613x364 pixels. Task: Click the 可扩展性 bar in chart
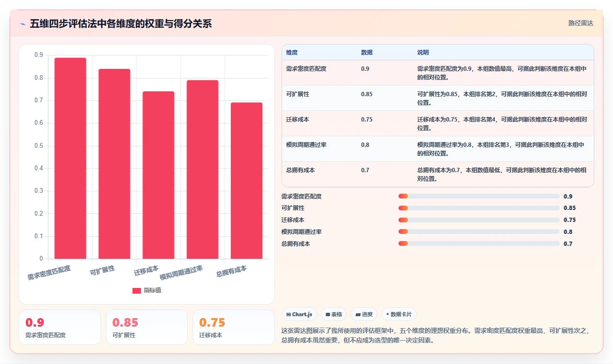click(x=114, y=164)
